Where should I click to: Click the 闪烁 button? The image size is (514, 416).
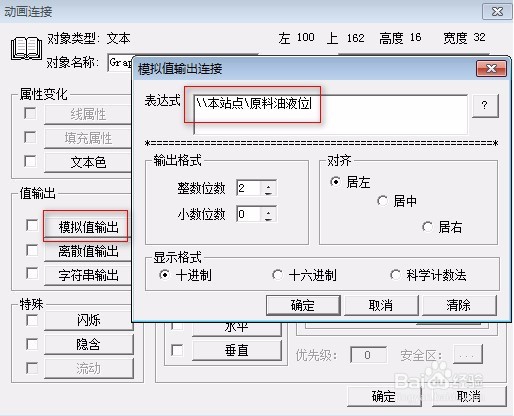coord(89,320)
